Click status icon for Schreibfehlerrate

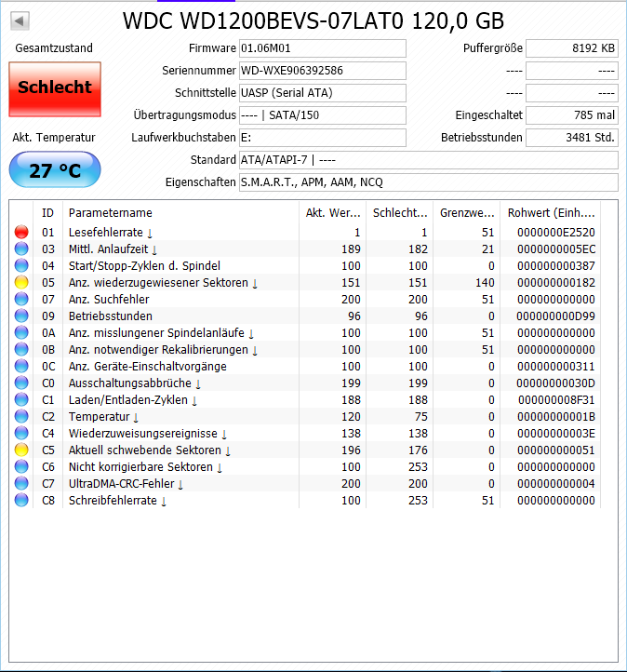pos(21,500)
